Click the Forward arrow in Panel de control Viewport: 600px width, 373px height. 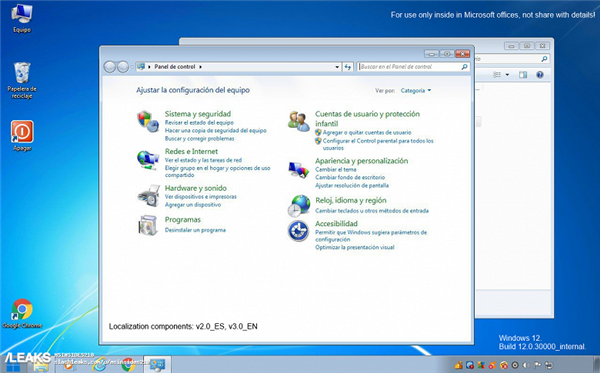[123, 67]
